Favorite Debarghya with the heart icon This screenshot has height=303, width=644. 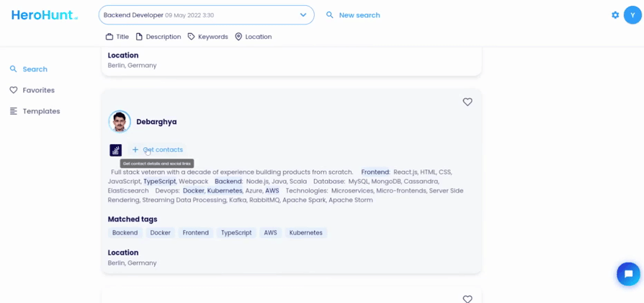[468, 102]
